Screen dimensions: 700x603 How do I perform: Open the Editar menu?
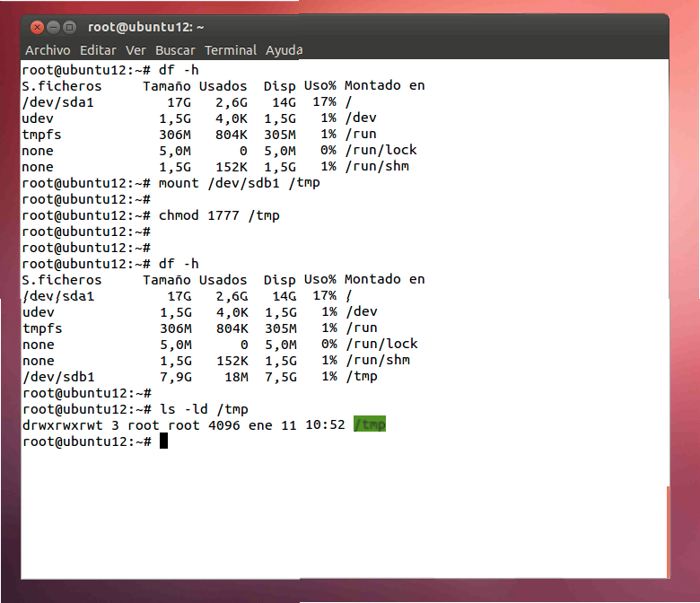tap(98, 50)
